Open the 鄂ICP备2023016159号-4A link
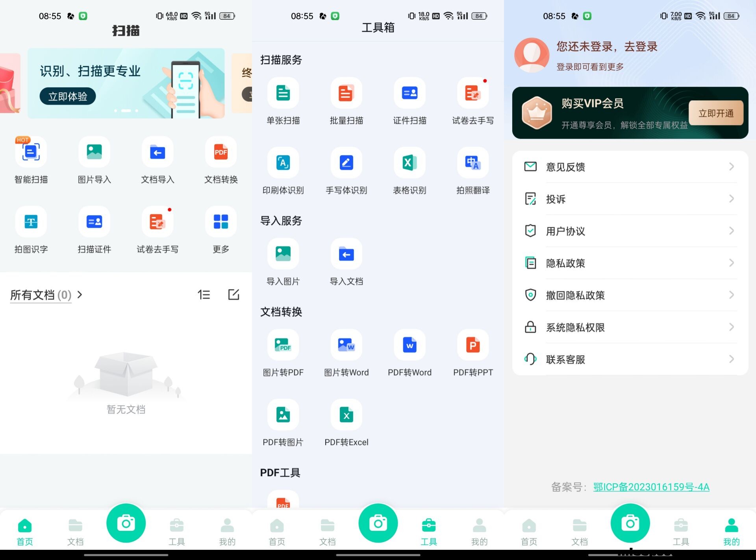The image size is (756, 560). (x=651, y=487)
